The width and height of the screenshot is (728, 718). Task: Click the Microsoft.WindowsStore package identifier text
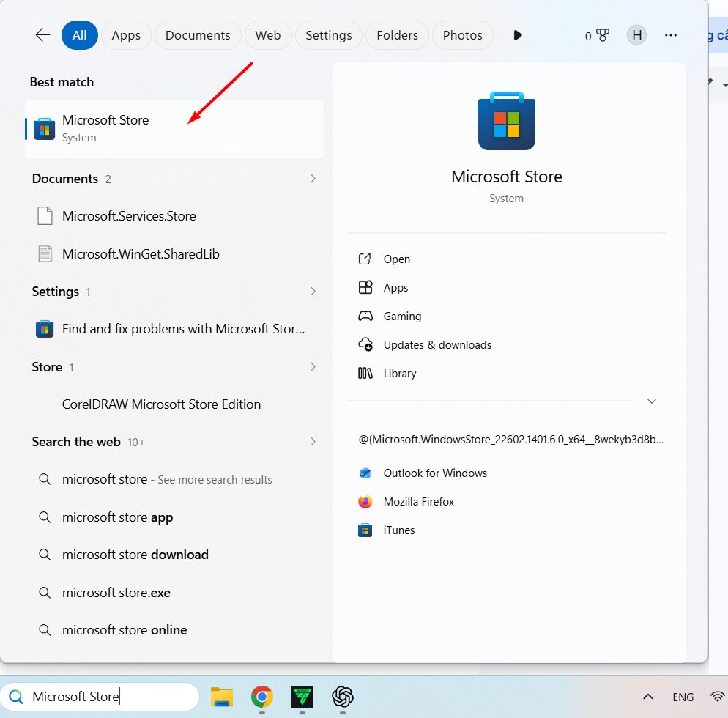tap(510, 440)
